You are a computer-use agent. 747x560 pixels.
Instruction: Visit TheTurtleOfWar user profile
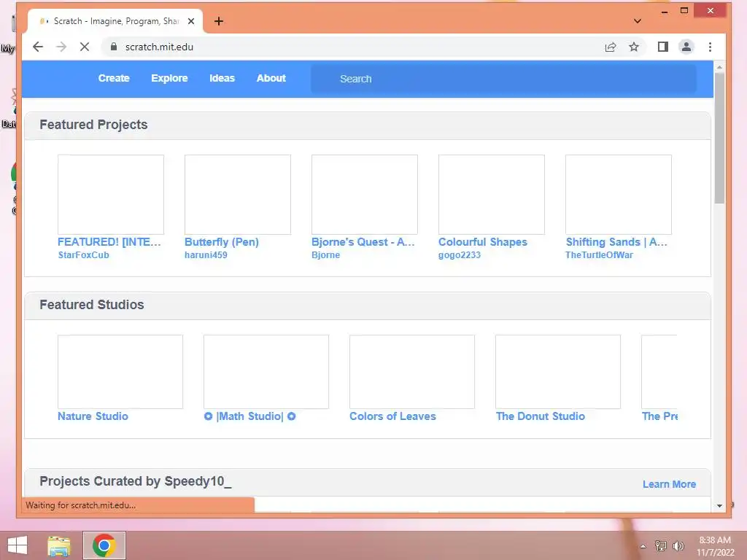[600, 254]
